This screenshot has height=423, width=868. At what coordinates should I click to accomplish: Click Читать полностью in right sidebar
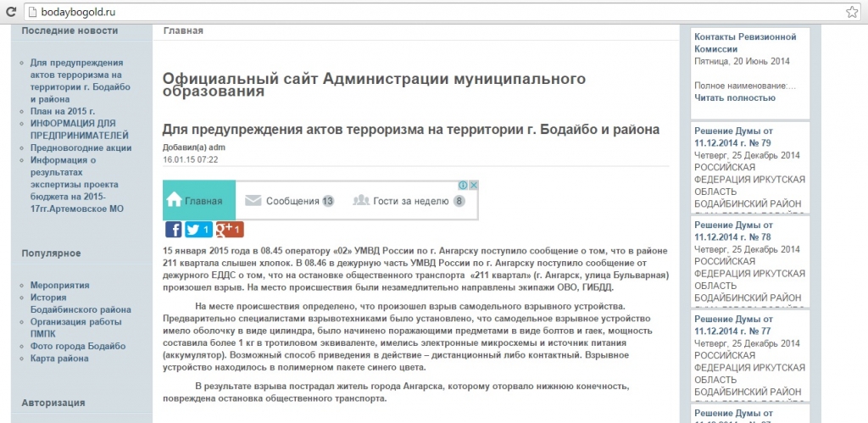pos(735,98)
